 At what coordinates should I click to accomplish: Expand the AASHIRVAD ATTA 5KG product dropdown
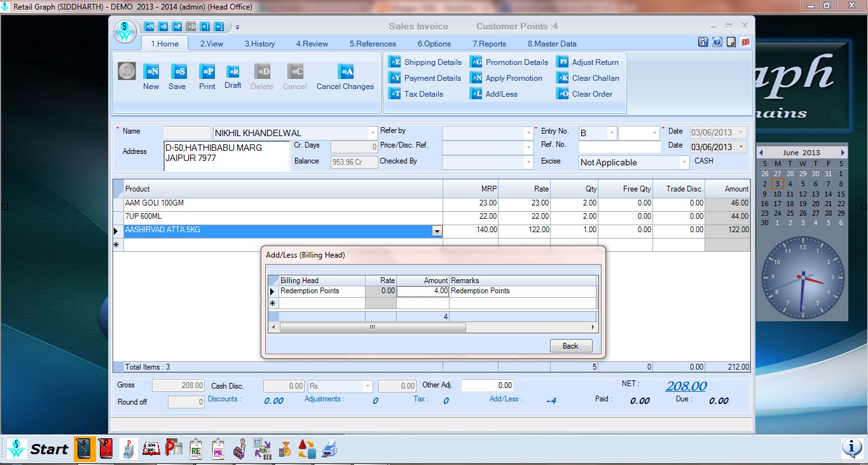pyautogui.click(x=436, y=231)
